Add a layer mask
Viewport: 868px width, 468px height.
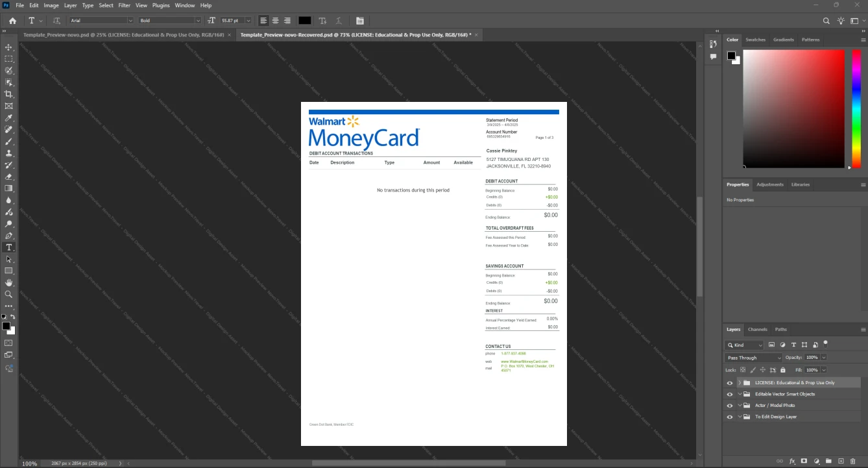pos(804,461)
